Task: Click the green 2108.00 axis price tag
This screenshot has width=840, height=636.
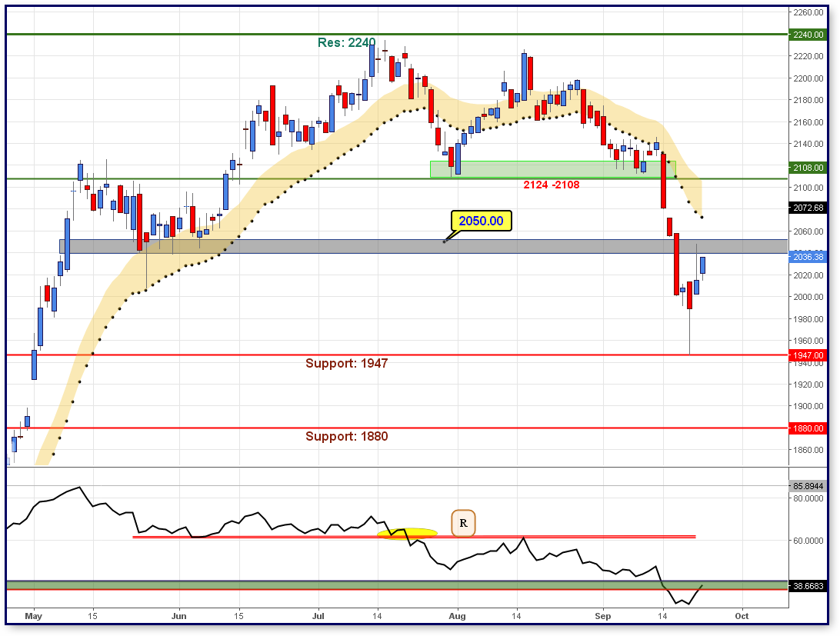Action: click(x=808, y=167)
